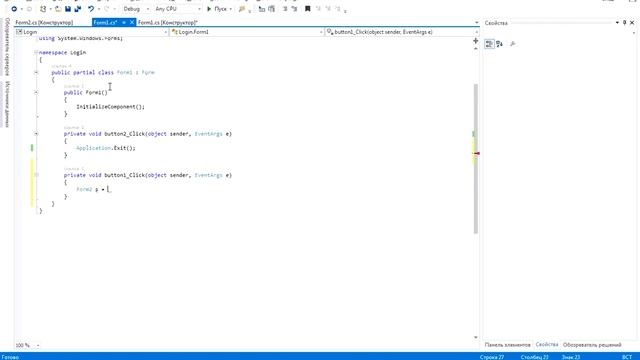
Task: Open the Any CPU platform dropdown
Action: (178, 9)
